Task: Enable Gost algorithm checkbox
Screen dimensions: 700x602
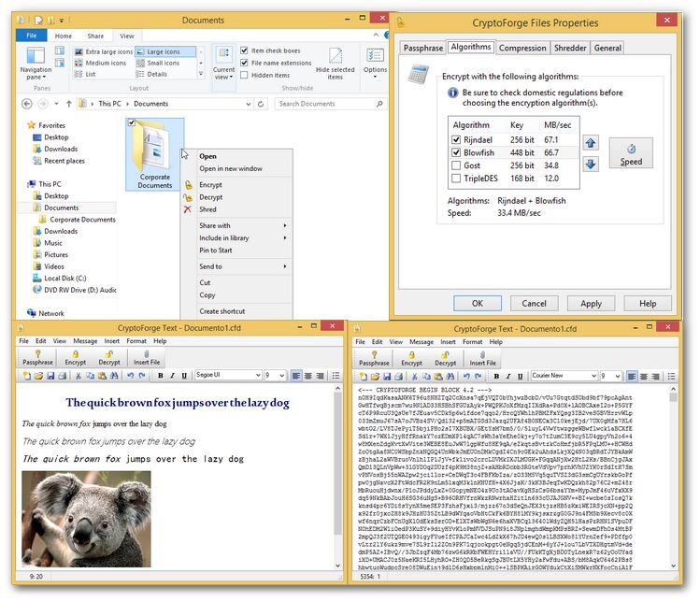Action: pos(456,165)
